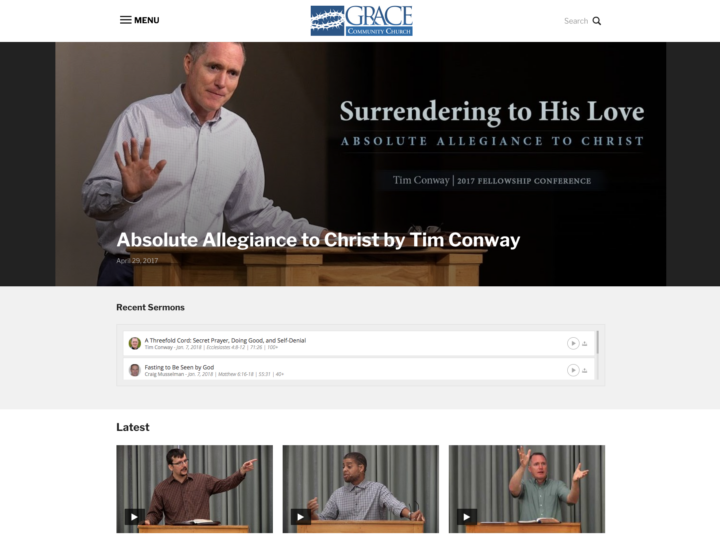
Task: Open the Surrendering to His Love banner
Action: click(360, 164)
